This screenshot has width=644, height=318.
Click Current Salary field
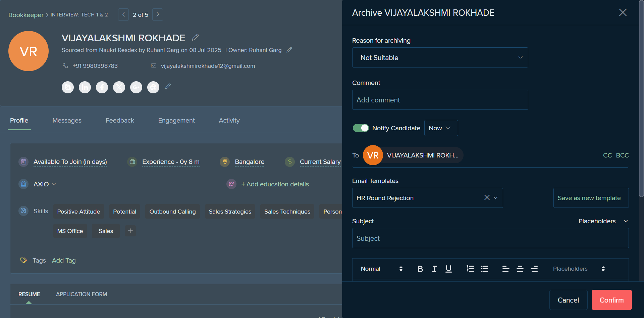[x=320, y=162]
